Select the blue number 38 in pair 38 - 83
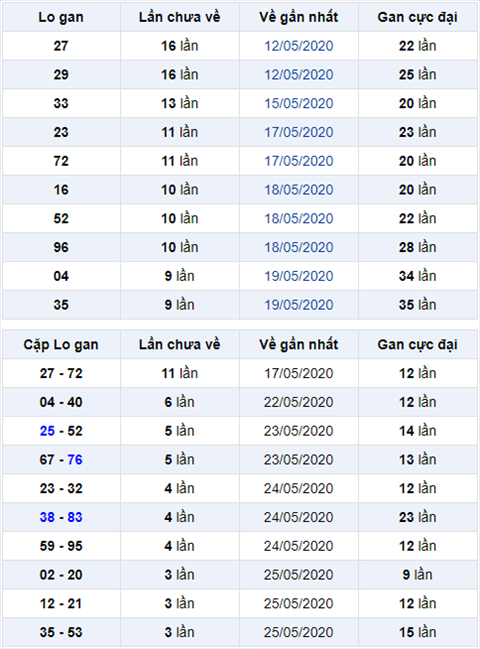This screenshot has height=649, width=480. 47,517
